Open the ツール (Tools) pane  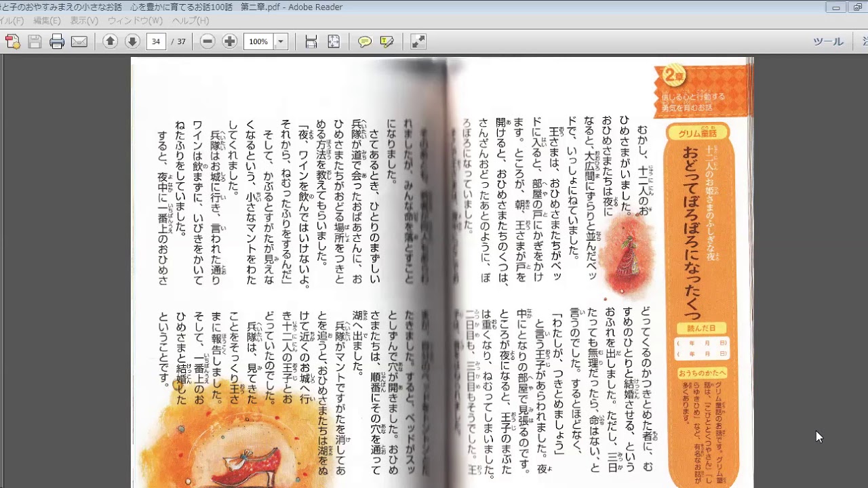tap(828, 42)
